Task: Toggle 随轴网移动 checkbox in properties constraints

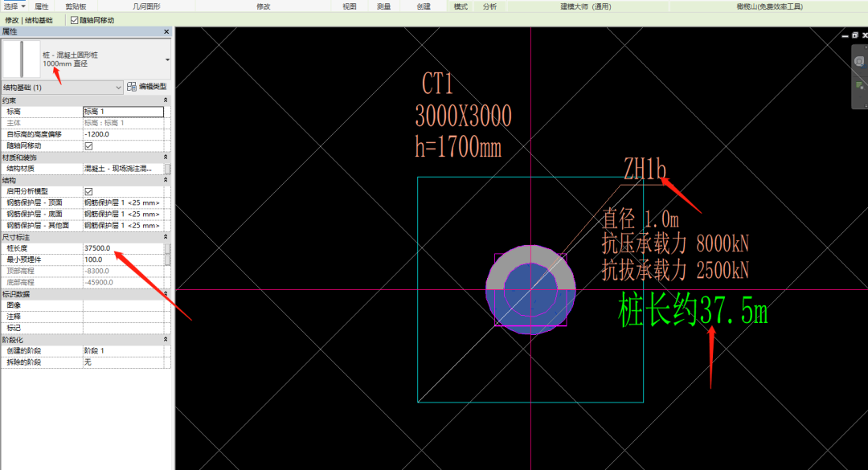Action: [88, 146]
